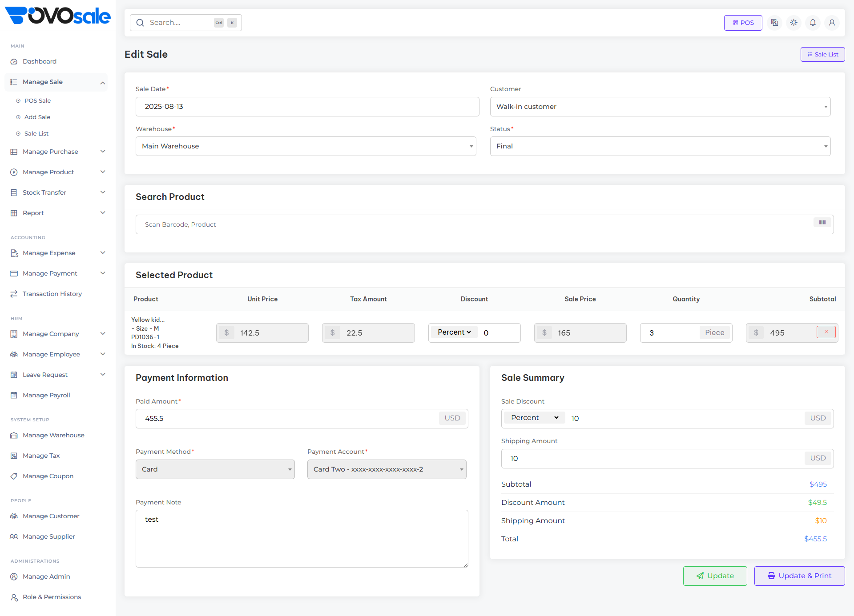Viewport: 854px width, 616px height.
Task: Click the Manage Customer people icon
Action: (x=14, y=516)
